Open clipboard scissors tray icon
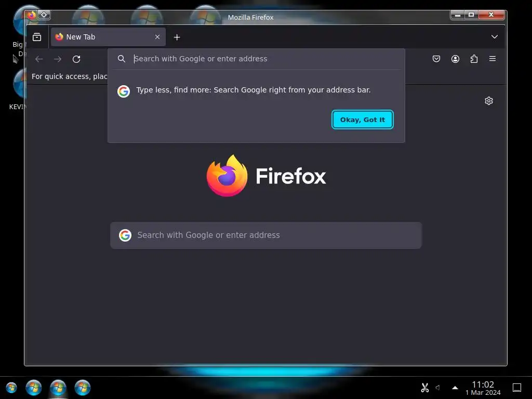Screen dimensions: 532x399 (425, 388)
